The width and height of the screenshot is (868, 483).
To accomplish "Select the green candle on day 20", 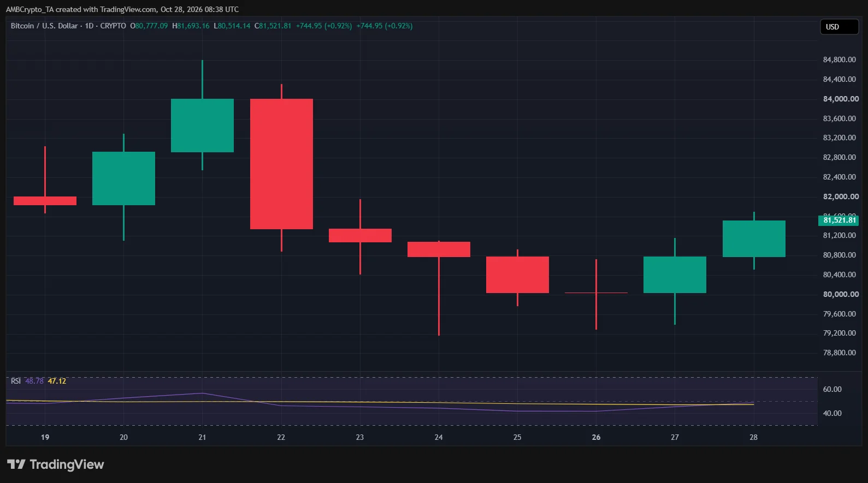I will pos(123,178).
